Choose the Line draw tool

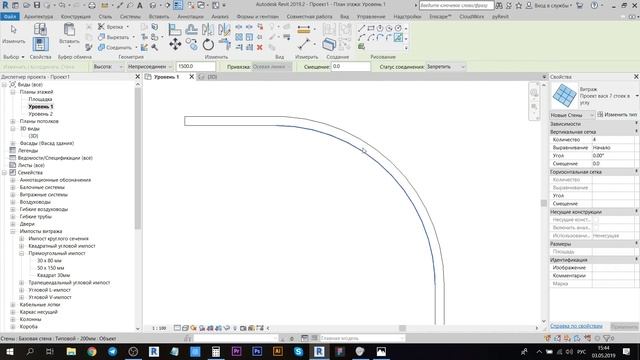[362, 28]
